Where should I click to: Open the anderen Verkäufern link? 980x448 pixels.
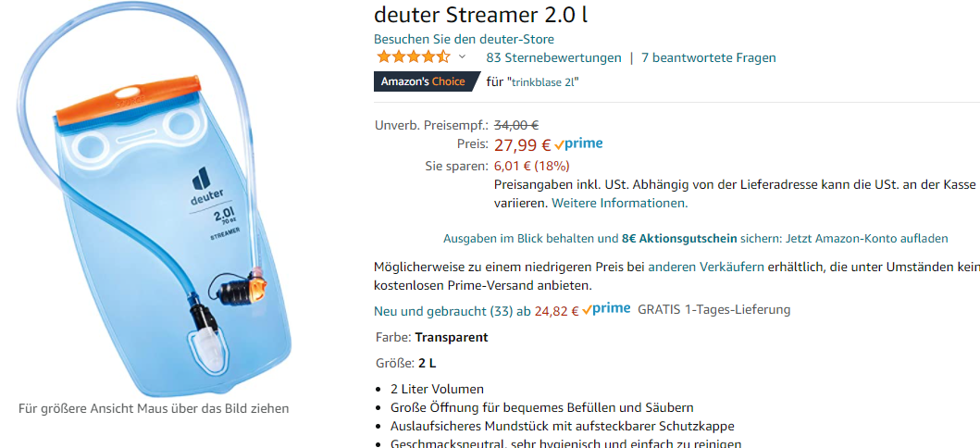click(x=706, y=267)
